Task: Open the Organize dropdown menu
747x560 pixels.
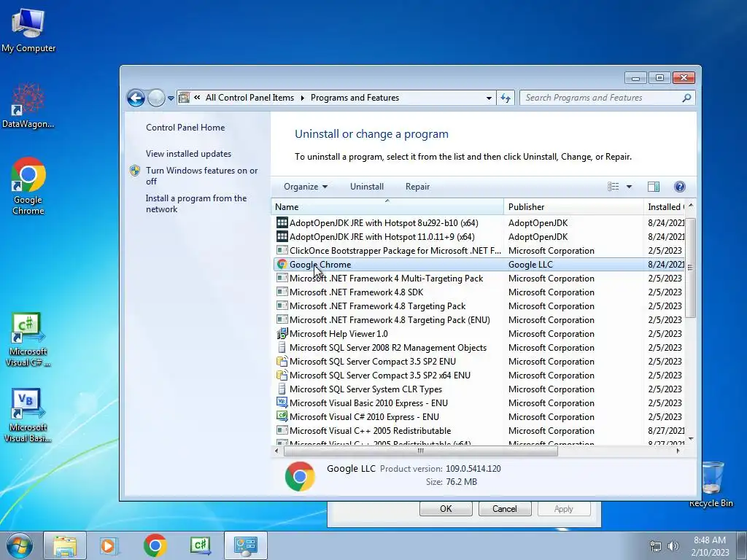Action: (306, 187)
